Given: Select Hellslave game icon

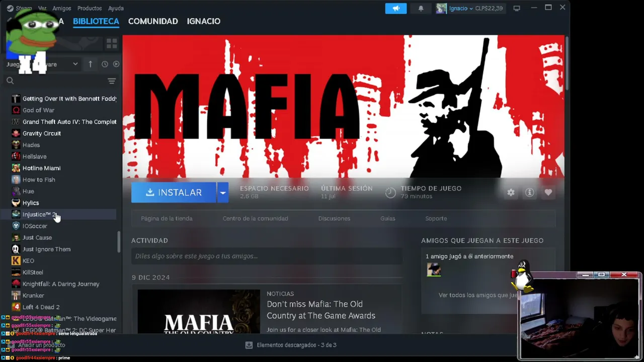Looking at the screenshot, I should [16, 156].
